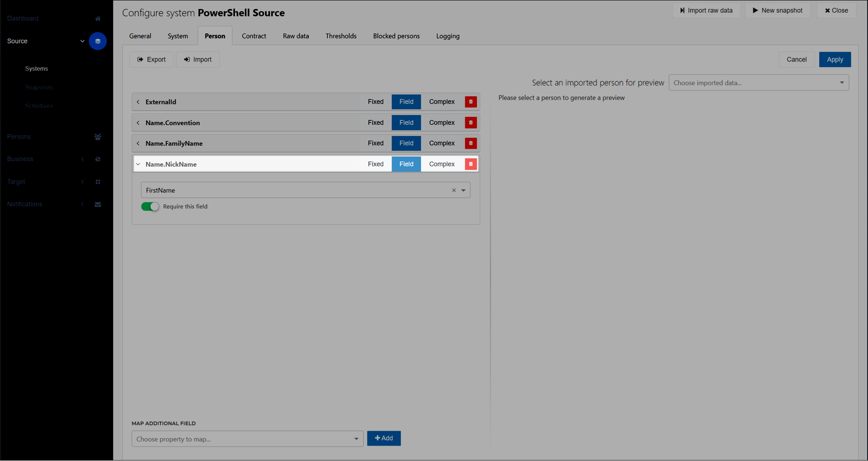Clear the FirstName field selection
This screenshot has width=868, height=461.
coord(454,190)
